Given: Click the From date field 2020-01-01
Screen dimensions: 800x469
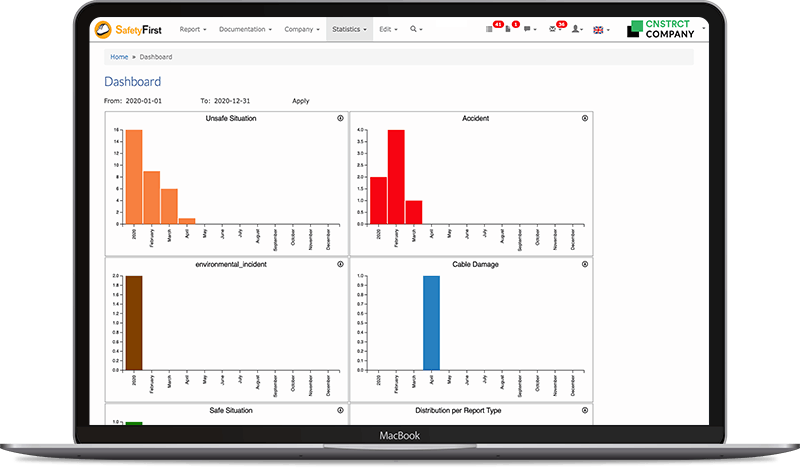Looking at the screenshot, I should tap(143, 101).
